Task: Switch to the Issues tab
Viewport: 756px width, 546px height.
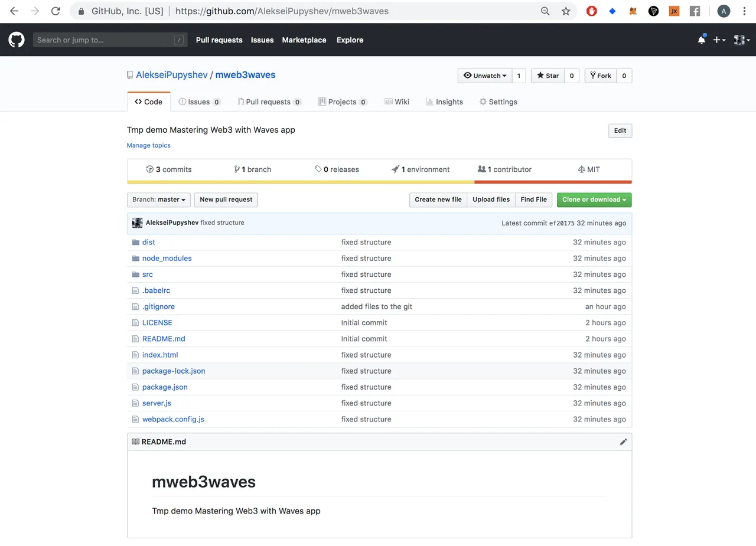Action: [200, 102]
